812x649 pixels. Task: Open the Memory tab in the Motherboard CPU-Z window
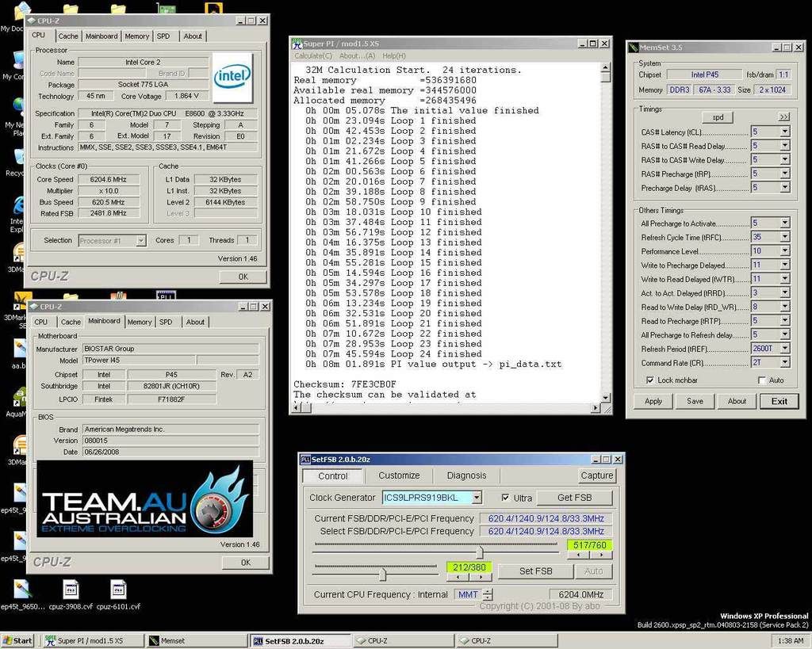140,322
